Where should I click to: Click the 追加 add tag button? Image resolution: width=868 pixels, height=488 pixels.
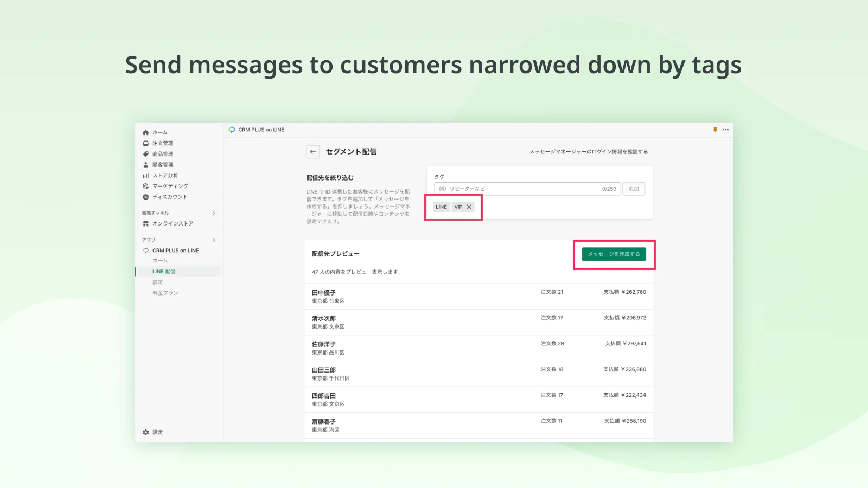(633, 189)
